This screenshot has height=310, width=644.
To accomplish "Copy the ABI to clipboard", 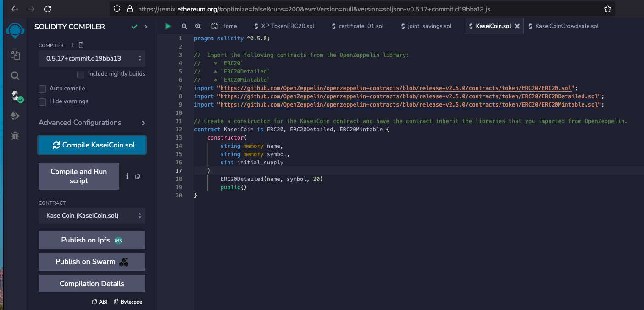I will click(100, 302).
